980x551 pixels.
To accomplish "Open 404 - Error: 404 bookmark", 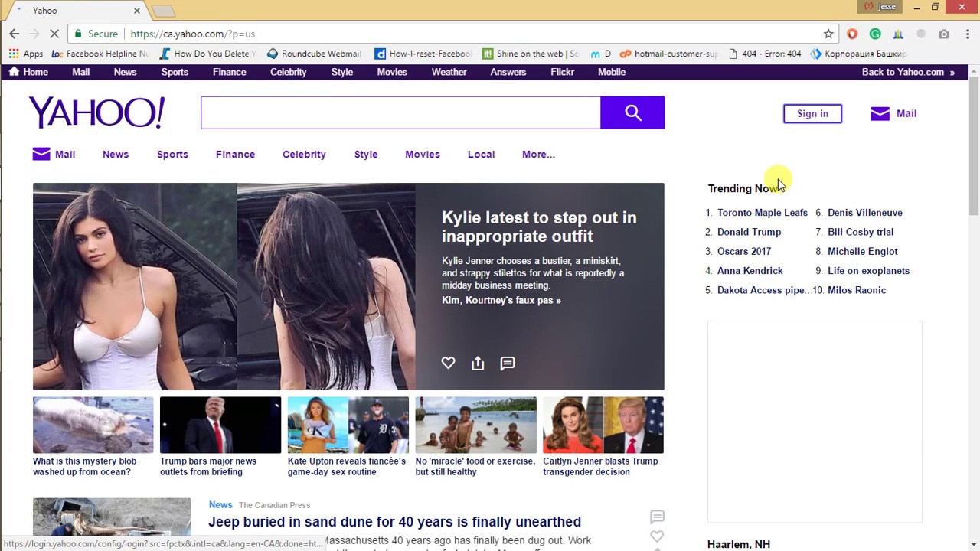I will [765, 54].
